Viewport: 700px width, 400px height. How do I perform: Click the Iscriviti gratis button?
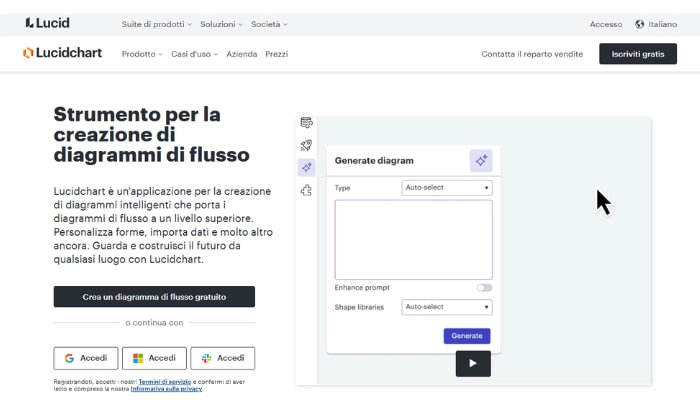coord(638,54)
